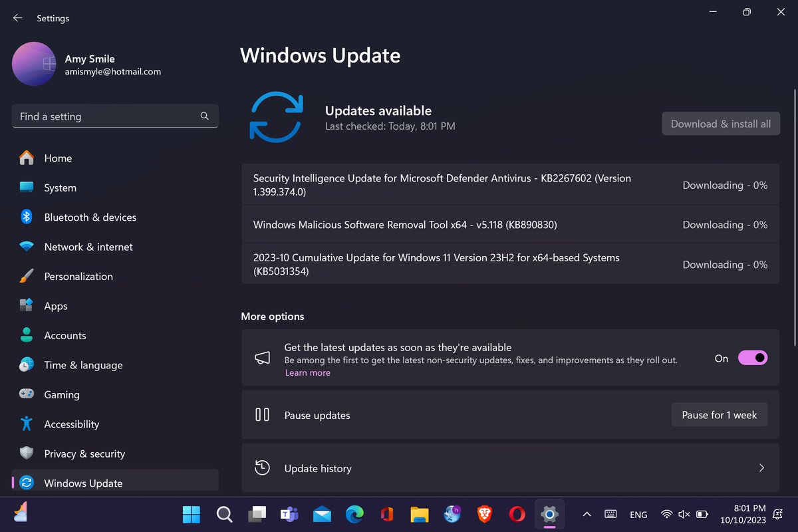The image size is (798, 532).
Task: Go to Bluetooth & devices
Action: pyautogui.click(x=115, y=217)
